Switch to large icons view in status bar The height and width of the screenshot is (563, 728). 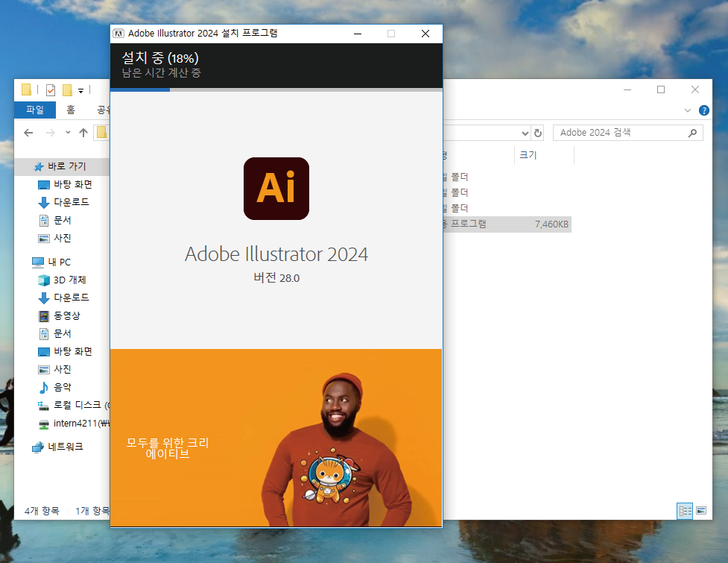pos(701,511)
